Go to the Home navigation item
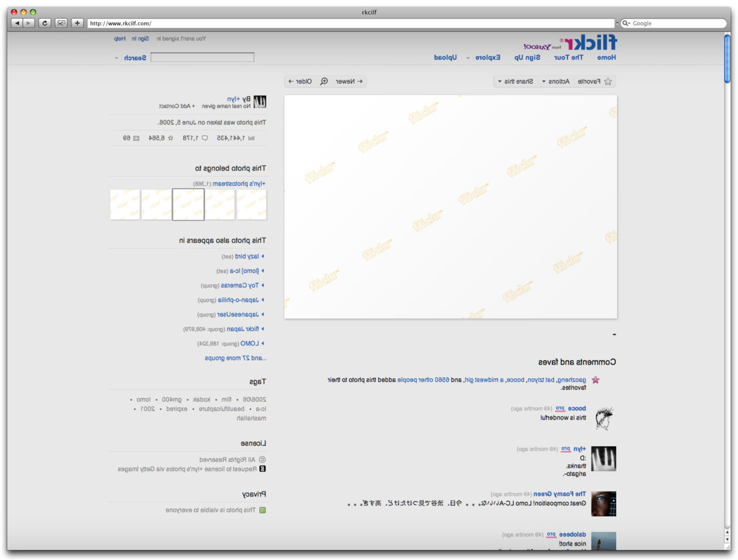The image size is (738, 560). click(606, 58)
